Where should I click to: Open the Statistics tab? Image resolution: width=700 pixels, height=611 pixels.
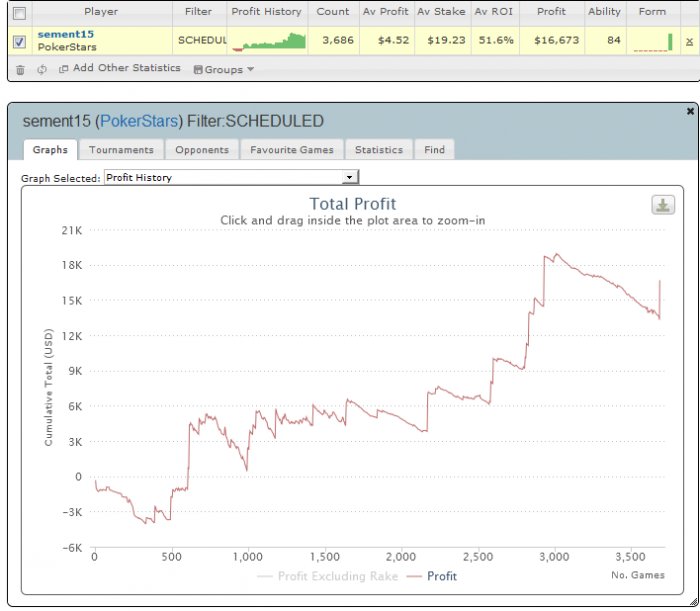tap(379, 150)
